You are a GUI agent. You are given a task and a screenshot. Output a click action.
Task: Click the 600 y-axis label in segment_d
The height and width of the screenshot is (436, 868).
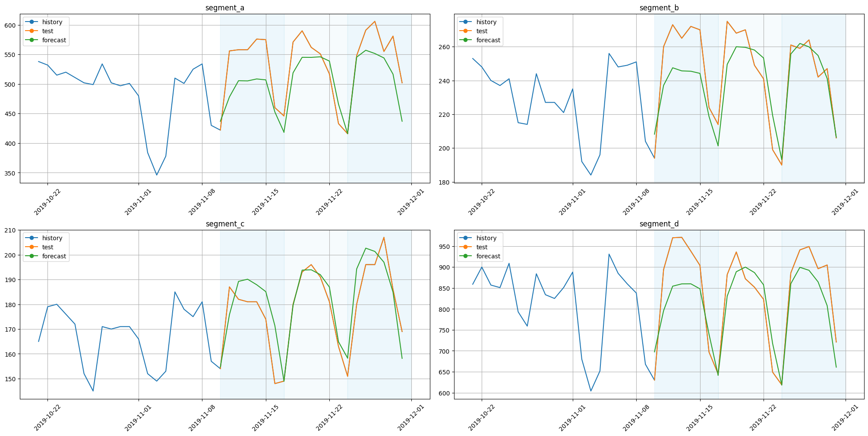pyautogui.click(x=445, y=393)
